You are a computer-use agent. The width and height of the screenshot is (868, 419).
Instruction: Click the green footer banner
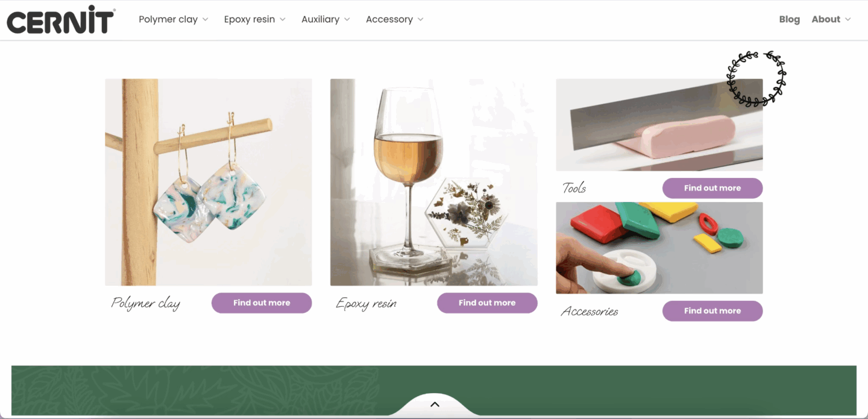(x=434, y=391)
